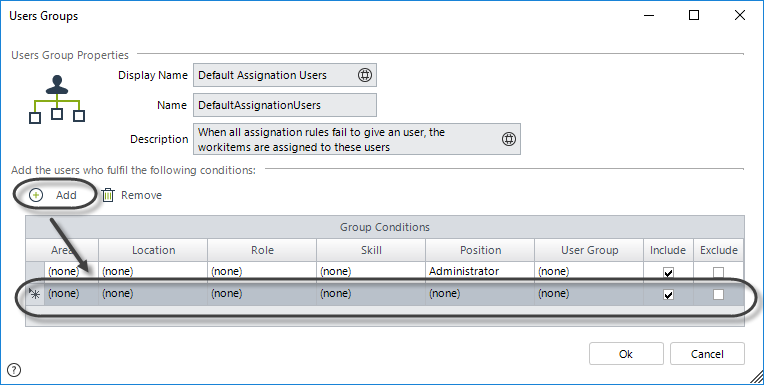
Task: Close the Users Groups dialog
Action: coord(740,15)
